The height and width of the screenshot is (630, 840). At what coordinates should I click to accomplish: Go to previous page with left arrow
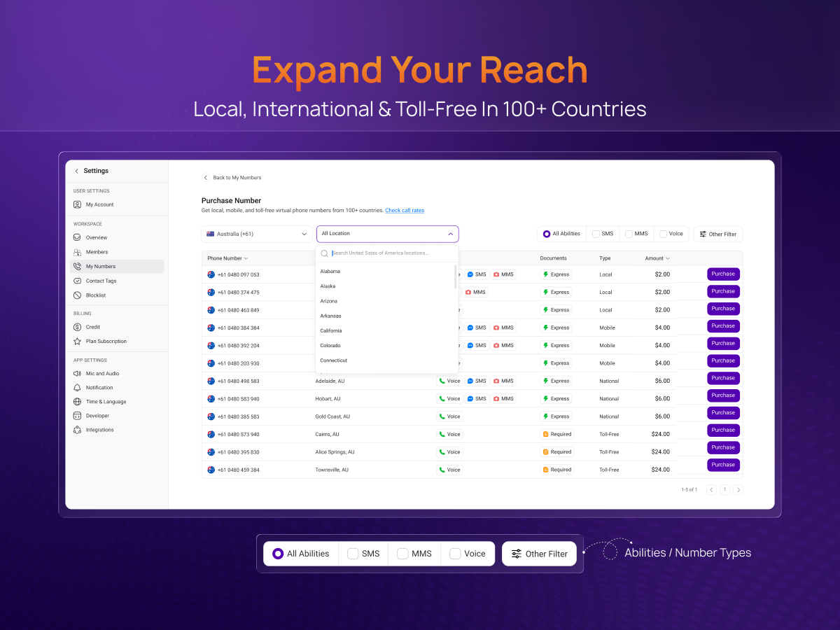tap(711, 490)
